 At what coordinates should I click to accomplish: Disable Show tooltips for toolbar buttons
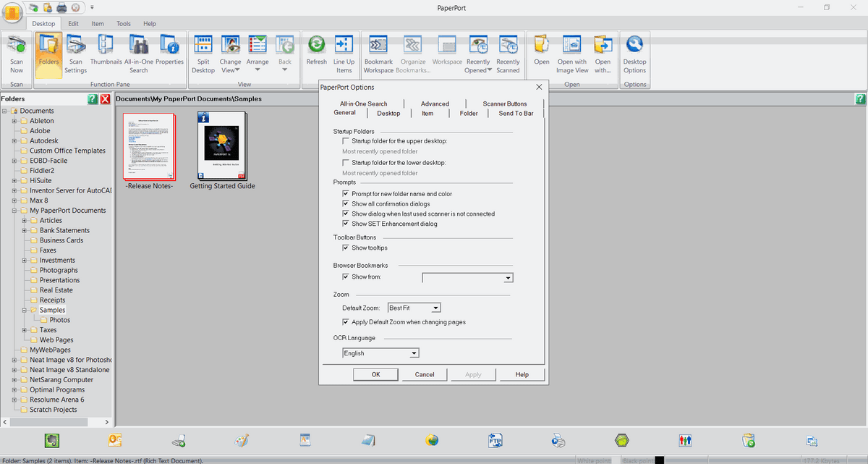346,248
